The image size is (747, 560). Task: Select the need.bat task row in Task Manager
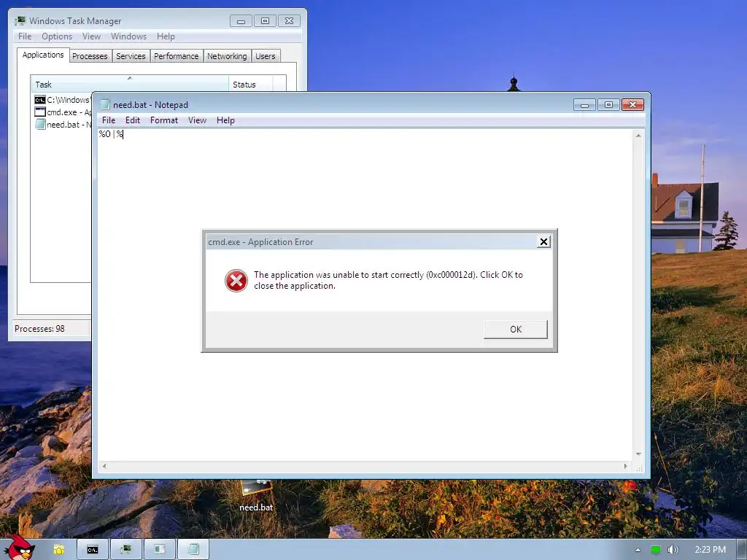(x=62, y=125)
